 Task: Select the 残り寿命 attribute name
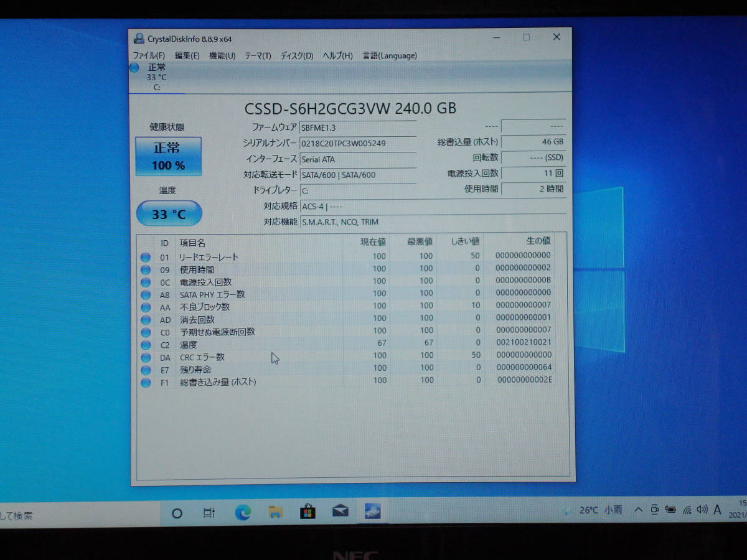[x=195, y=370]
